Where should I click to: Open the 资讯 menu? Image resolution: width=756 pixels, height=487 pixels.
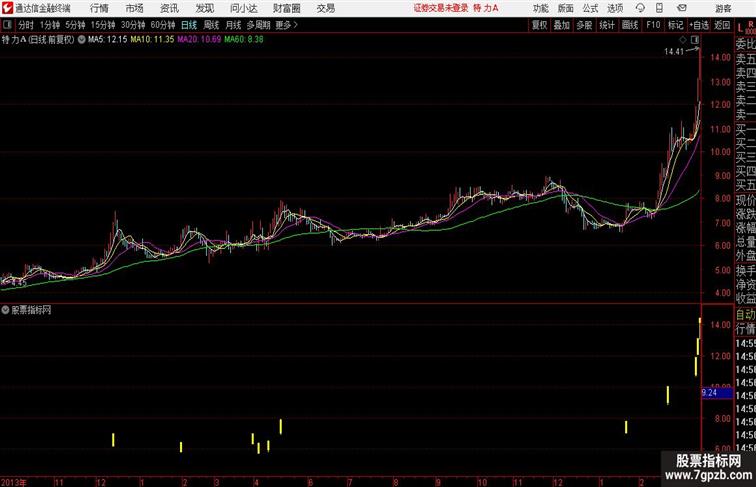click(169, 8)
